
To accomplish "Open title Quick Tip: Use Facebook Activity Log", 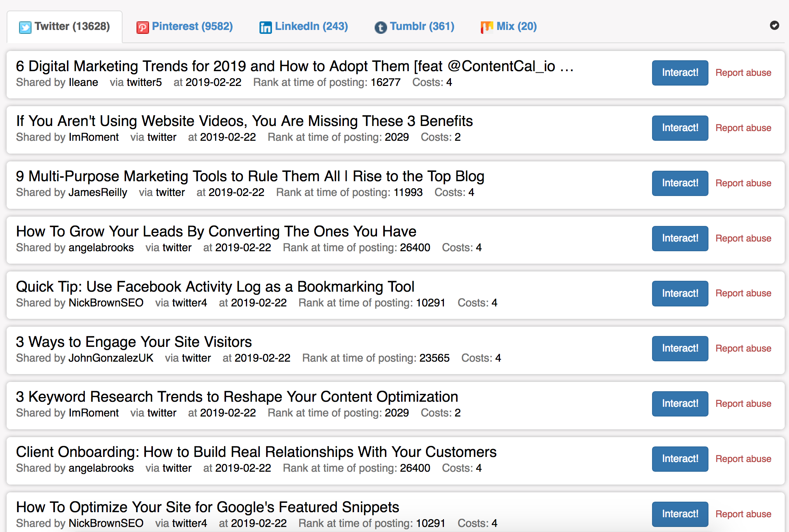I will pyautogui.click(x=215, y=287).
